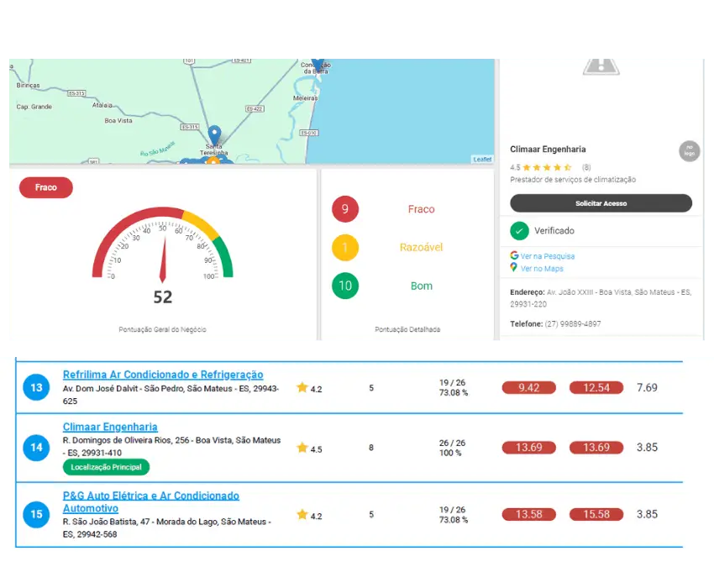Click the ES-422 road marker on map

click(255, 109)
